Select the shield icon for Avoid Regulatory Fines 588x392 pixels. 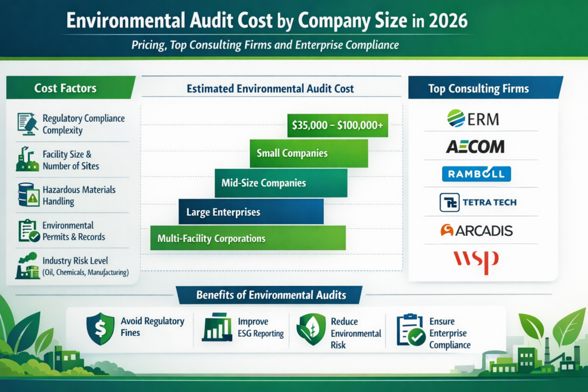click(x=100, y=328)
